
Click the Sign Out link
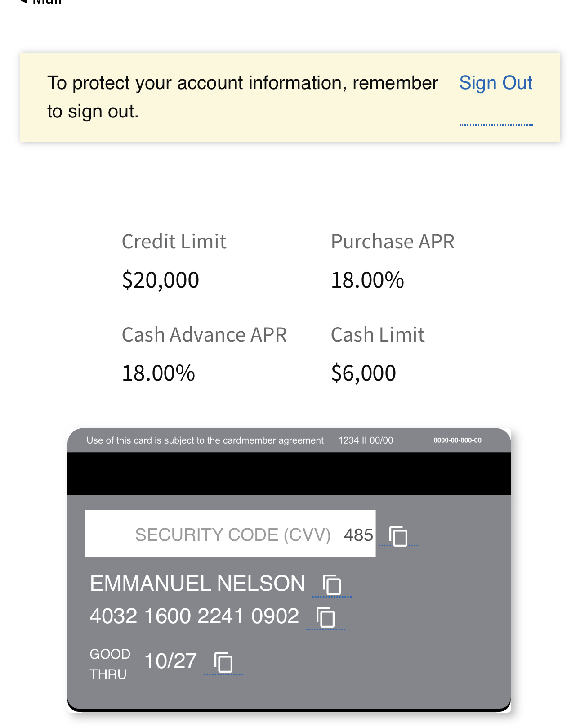coord(495,83)
